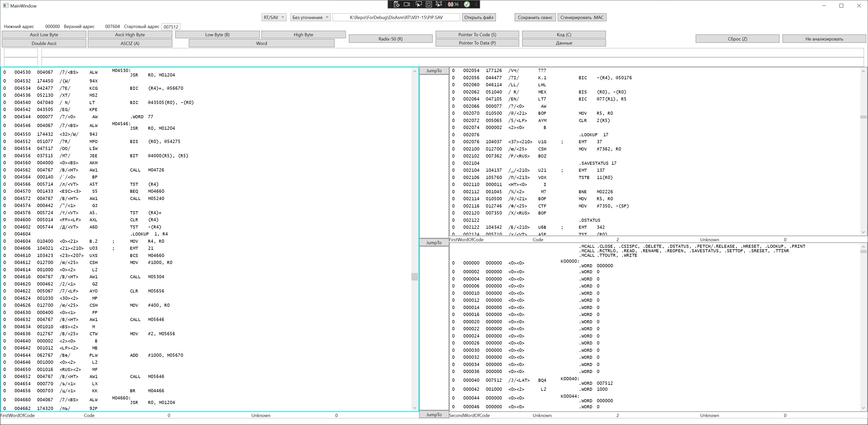Image resolution: width=868 pixels, height=425 pixels.
Task: Select the ASCIZ (A) button
Action: [x=130, y=43]
